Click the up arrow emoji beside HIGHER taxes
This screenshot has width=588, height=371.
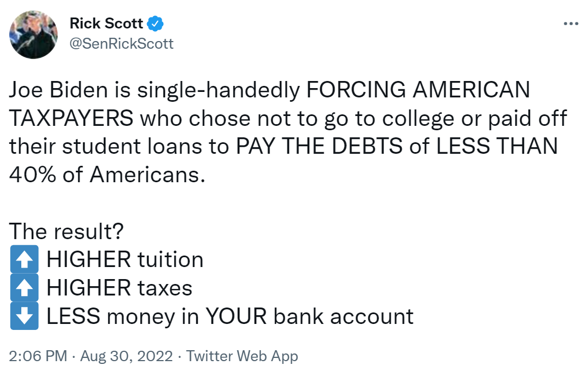click(25, 288)
